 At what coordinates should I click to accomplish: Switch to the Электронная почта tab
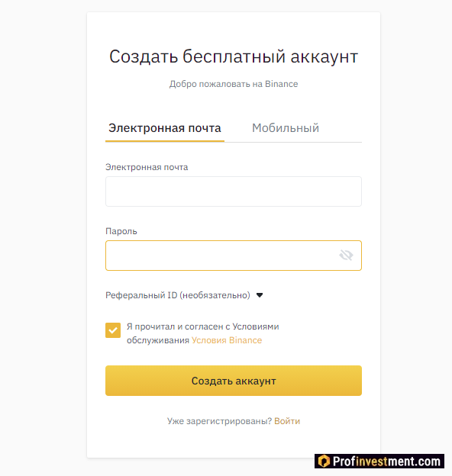tap(165, 128)
